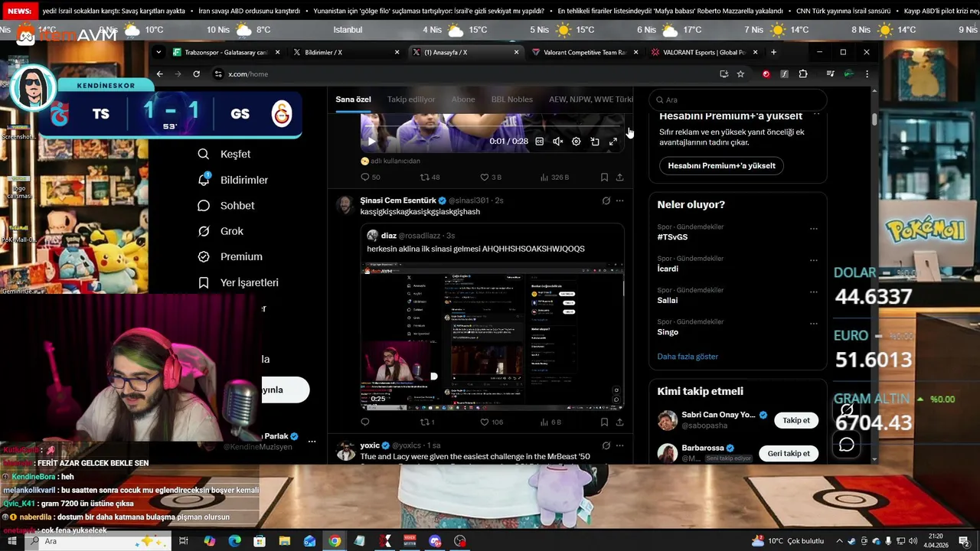
Task: Share Şinasi Cem Esentürk's tweet
Action: (x=619, y=422)
